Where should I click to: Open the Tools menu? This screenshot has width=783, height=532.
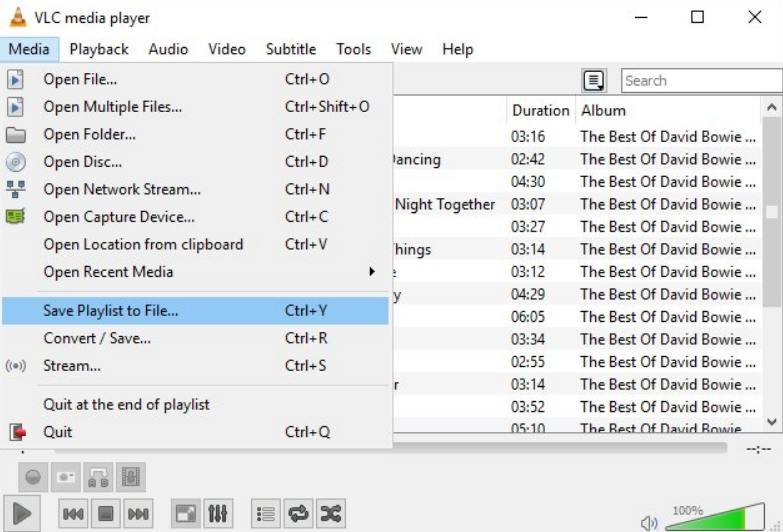354,49
